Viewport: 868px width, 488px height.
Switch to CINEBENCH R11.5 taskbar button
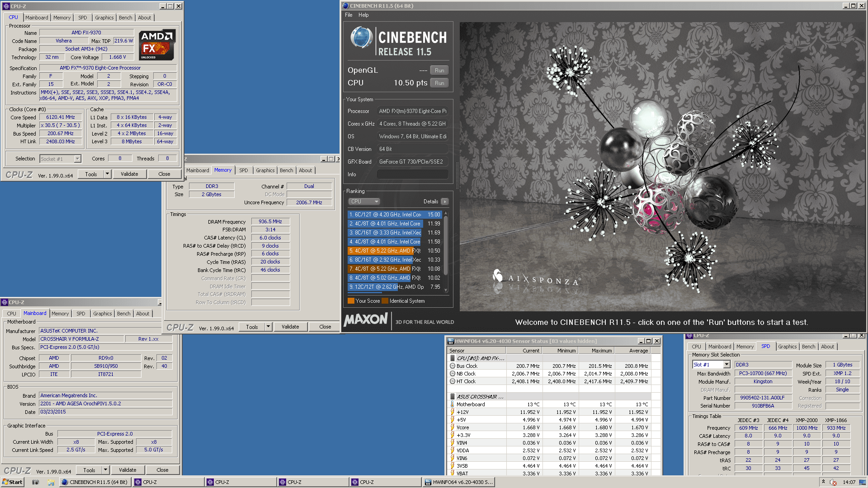(95, 482)
